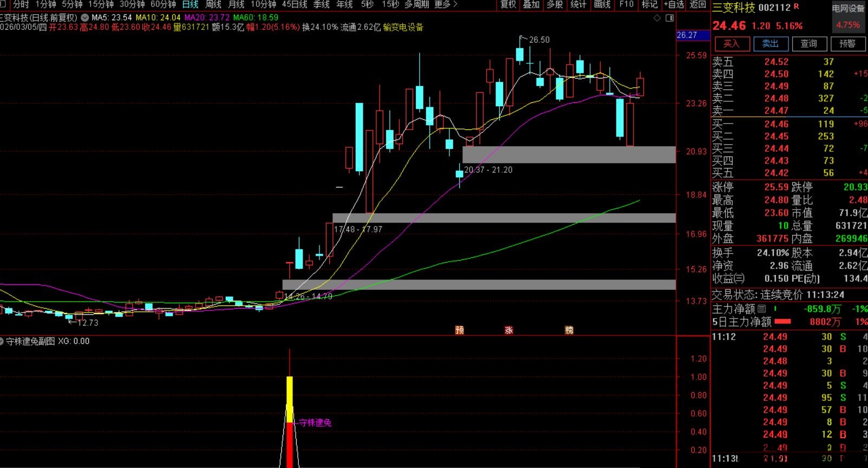Click the 涨 event marker on the chart
The image size is (868, 468).
click(509, 330)
